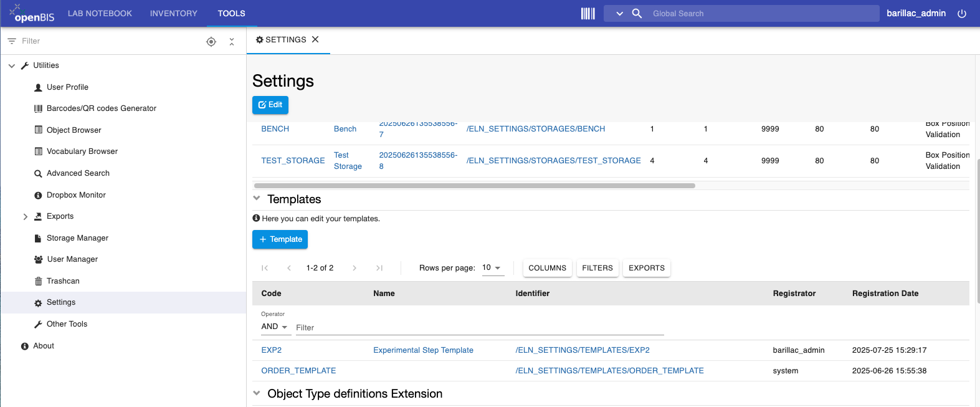Click the barillac_admin user name
The width and height of the screenshot is (980, 407).
916,13
